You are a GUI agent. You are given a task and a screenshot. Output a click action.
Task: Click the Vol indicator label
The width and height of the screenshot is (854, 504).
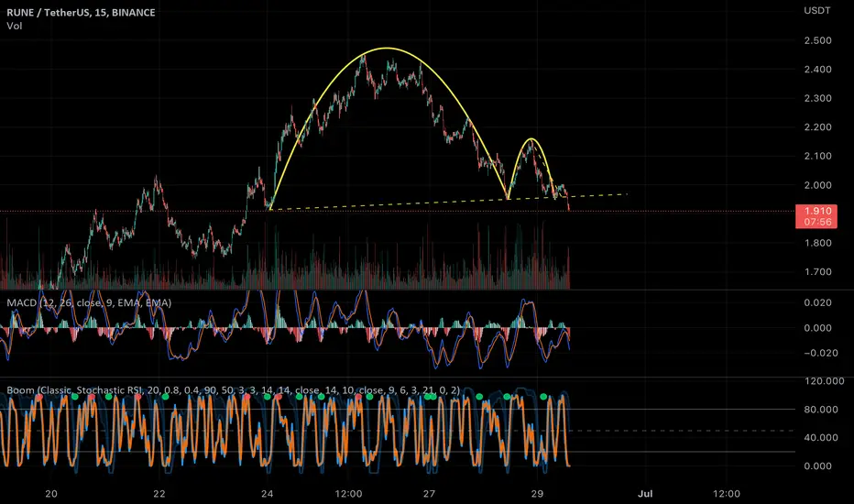(14, 26)
